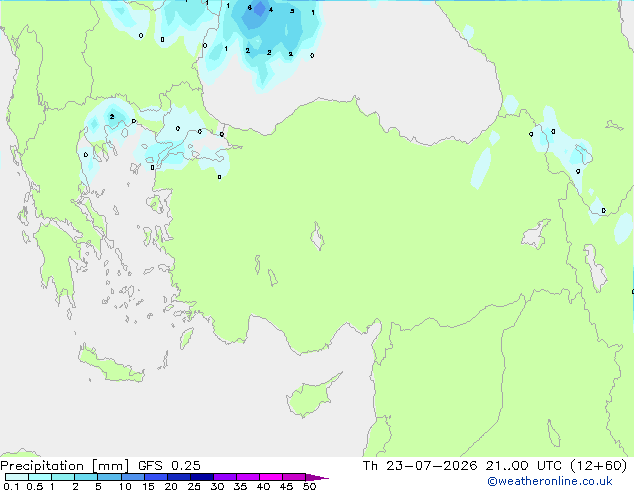634x490 pixels.
Task: Click the '21..00 UTC' time text
Action: (x=524, y=466)
